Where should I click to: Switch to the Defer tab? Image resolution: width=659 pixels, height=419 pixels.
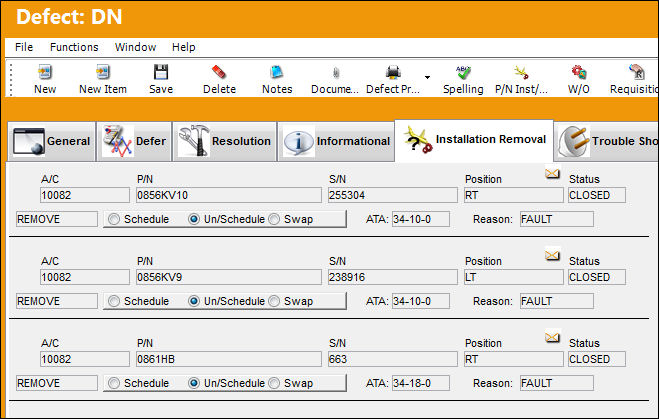[x=134, y=141]
